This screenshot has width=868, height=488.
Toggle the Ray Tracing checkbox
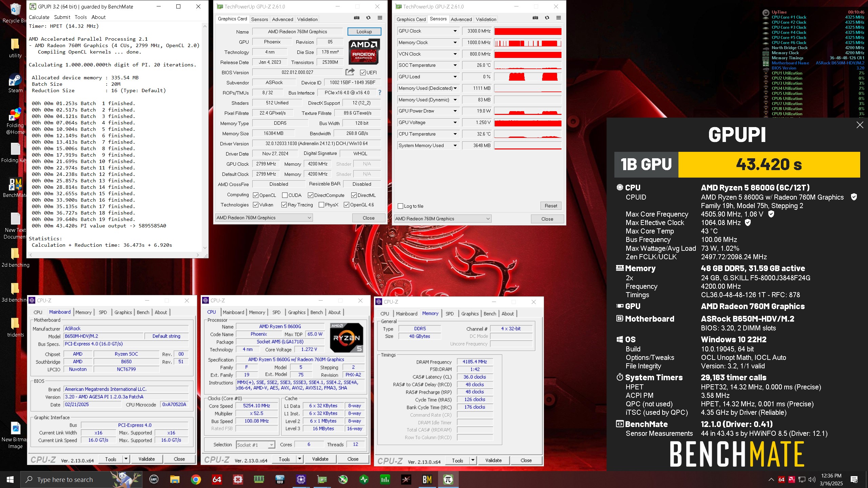[x=284, y=205]
